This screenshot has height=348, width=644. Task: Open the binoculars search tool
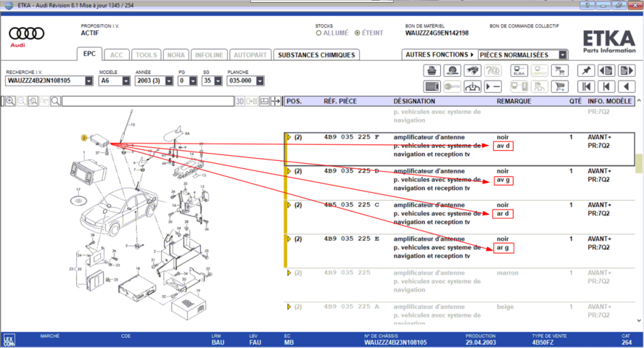472,70
